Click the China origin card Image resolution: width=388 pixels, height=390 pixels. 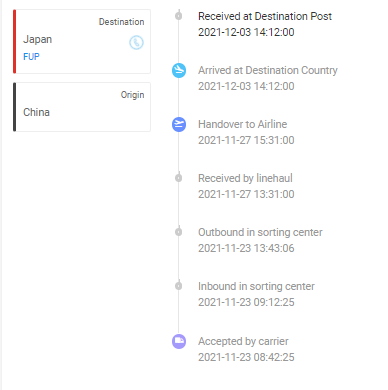[x=82, y=107]
